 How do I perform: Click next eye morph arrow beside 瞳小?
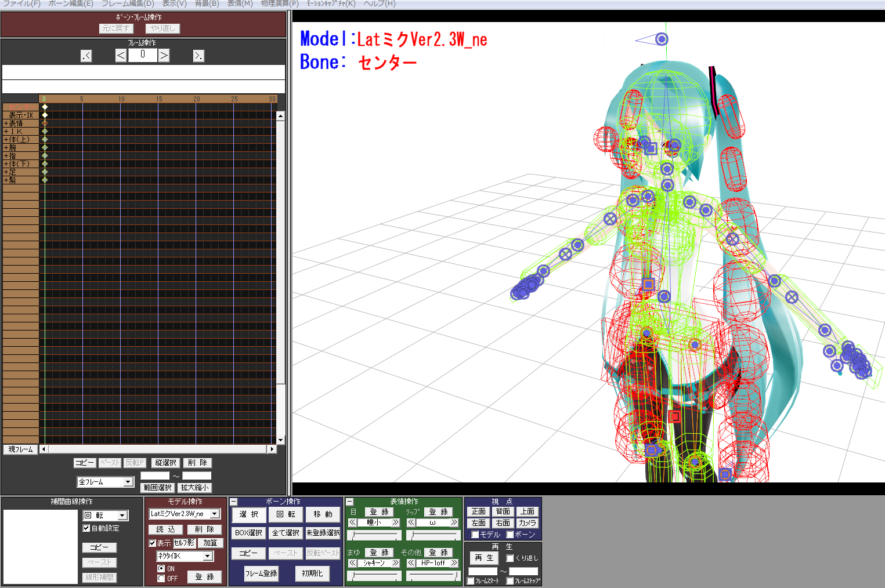396,522
